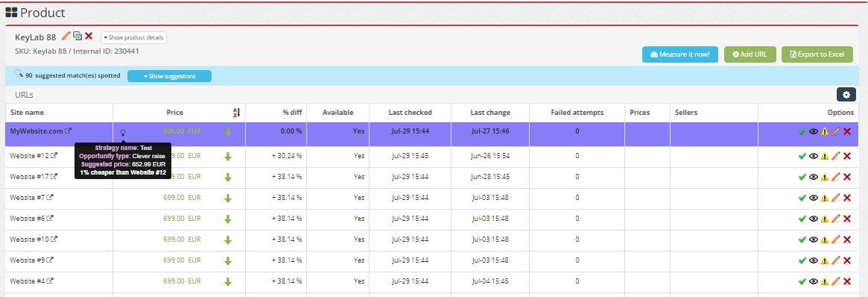Expand Show product details
The height and width of the screenshot is (297, 868).
point(133,37)
